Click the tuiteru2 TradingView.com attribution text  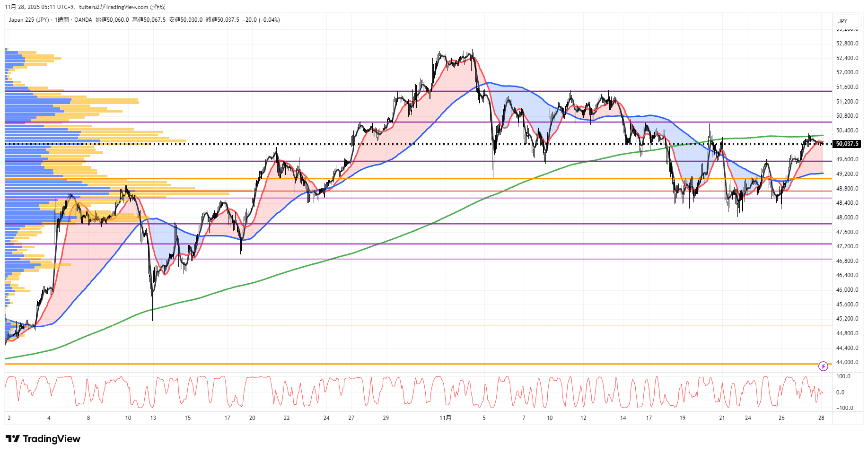pos(122,7)
